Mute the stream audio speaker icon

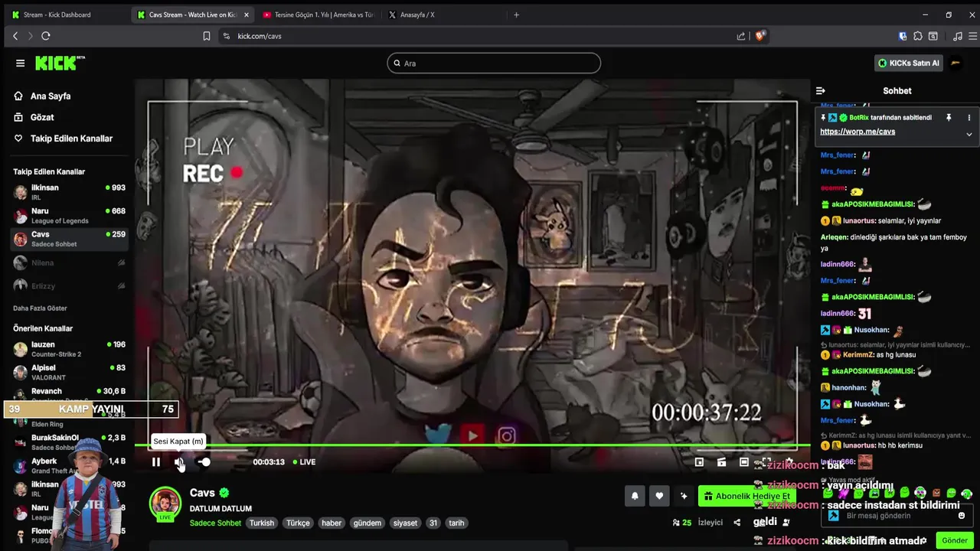tap(178, 462)
